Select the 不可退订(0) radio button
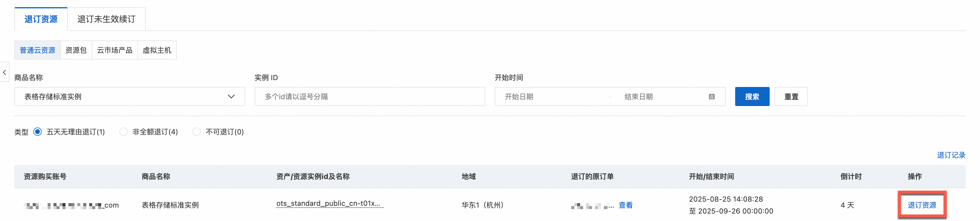This screenshot has height=221, width=980. pyautogui.click(x=197, y=132)
